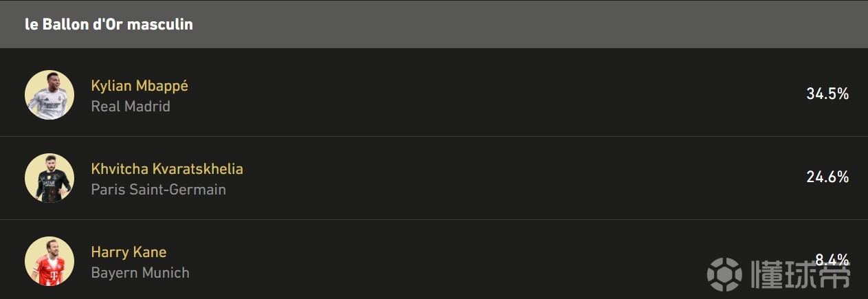The height and width of the screenshot is (299, 868).
Task: Select the divider line above Kane's row
Action: 434,219
